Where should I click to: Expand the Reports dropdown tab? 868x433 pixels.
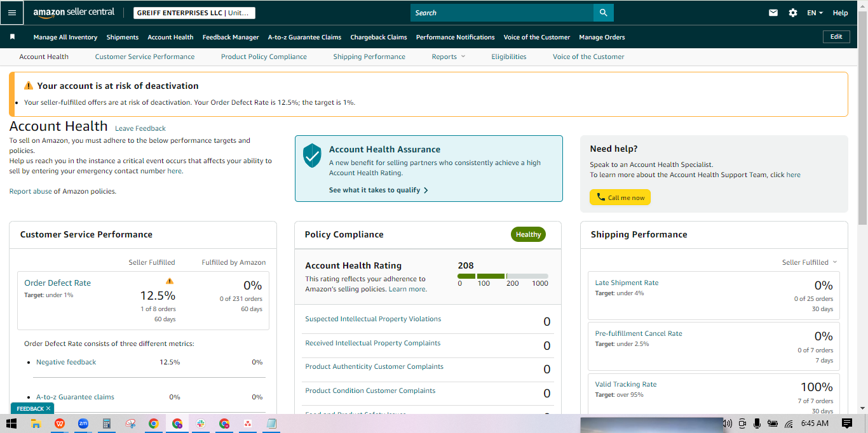point(449,57)
